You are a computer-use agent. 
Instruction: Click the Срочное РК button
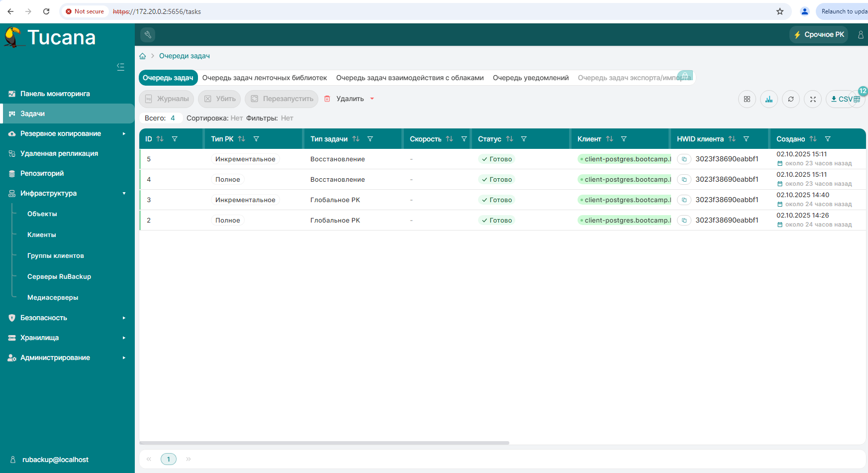819,34
